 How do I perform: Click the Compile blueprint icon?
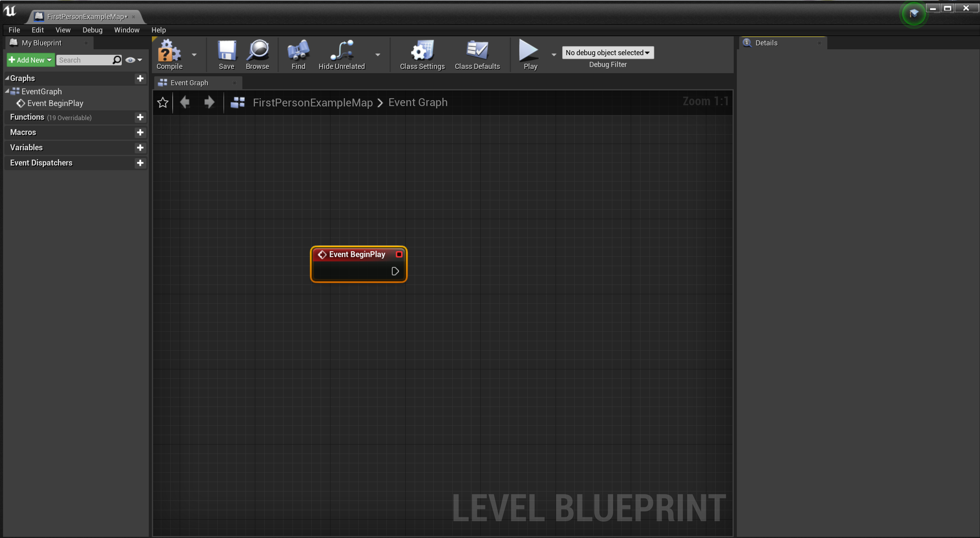[169, 51]
